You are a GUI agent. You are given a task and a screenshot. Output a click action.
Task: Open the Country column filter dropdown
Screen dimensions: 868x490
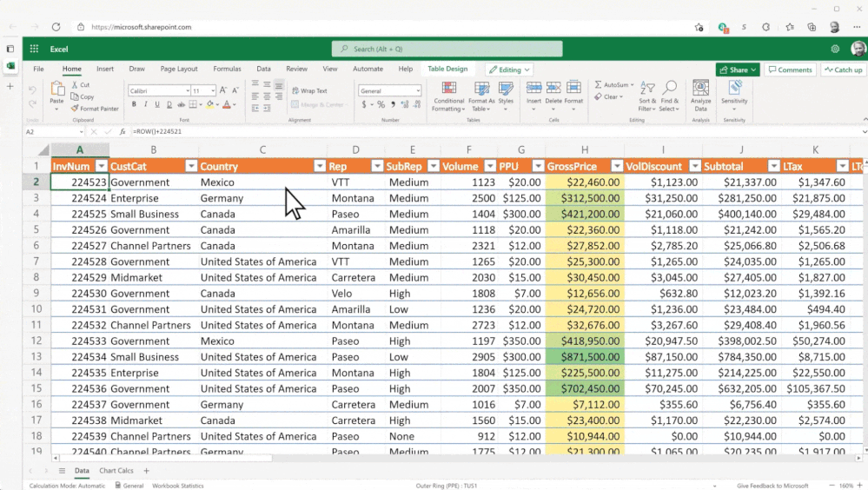click(320, 166)
